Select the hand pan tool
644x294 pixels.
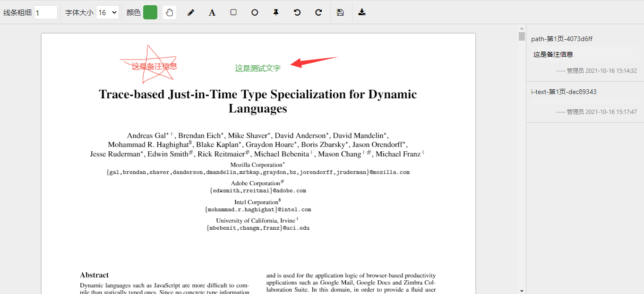[x=170, y=12]
